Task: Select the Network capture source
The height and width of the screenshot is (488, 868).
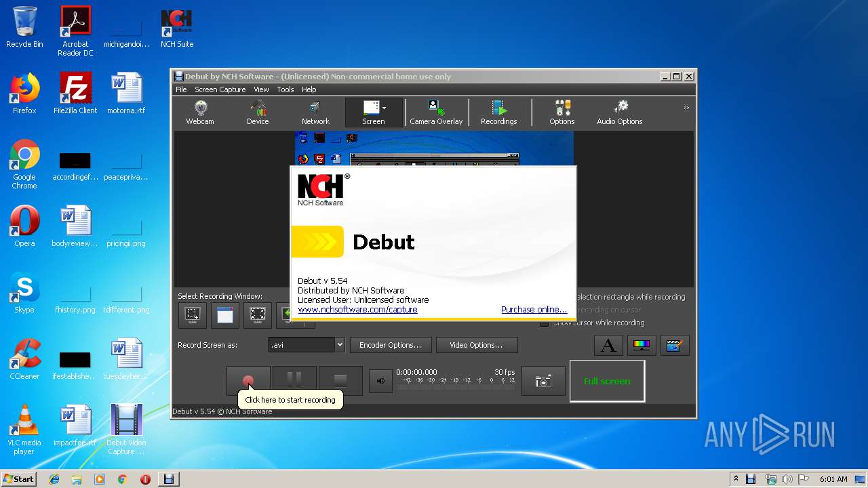Action: point(315,113)
